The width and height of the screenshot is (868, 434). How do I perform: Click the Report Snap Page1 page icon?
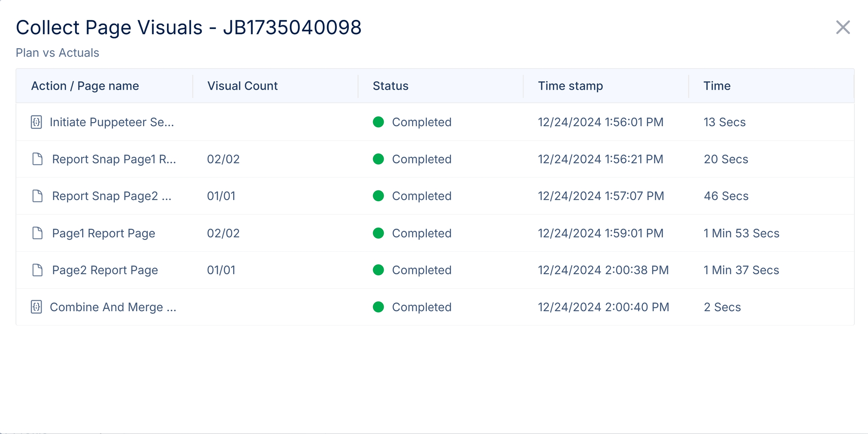point(37,159)
